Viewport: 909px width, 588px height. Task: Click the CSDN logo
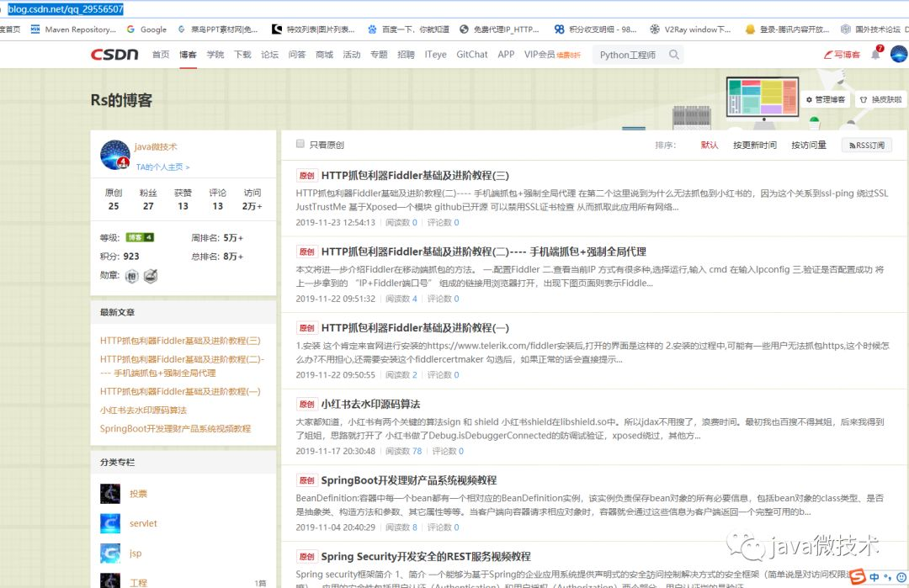(118, 54)
